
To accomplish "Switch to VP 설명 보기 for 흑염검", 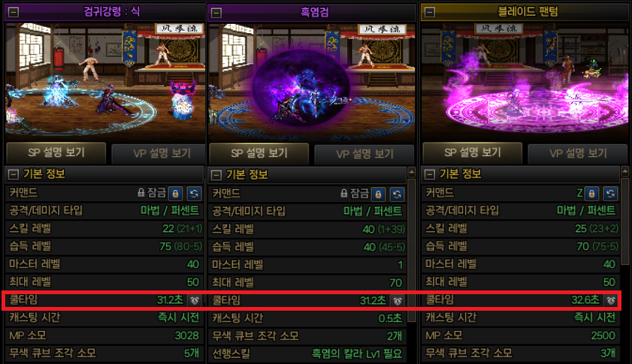I will (x=364, y=154).
